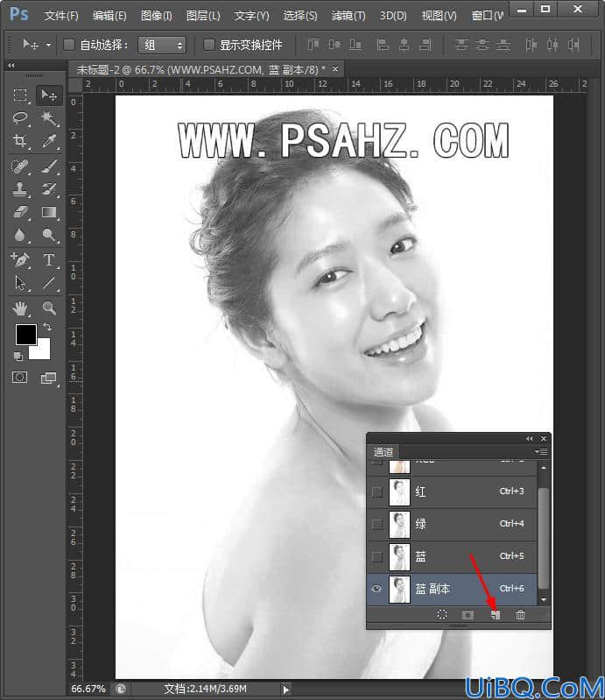Open the 图像(I) menu
Image resolution: width=605 pixels, height=700 pixels.
point(156,16)
